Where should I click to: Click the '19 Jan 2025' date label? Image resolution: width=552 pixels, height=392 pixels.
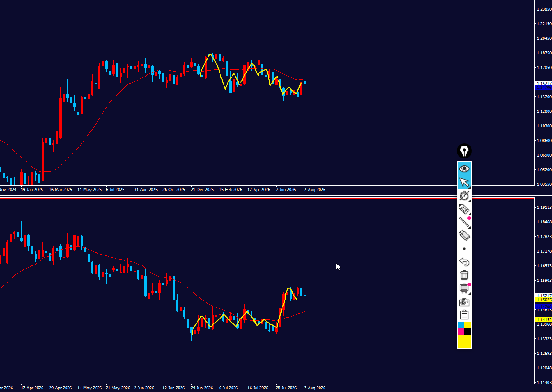(x=32, y=190)
